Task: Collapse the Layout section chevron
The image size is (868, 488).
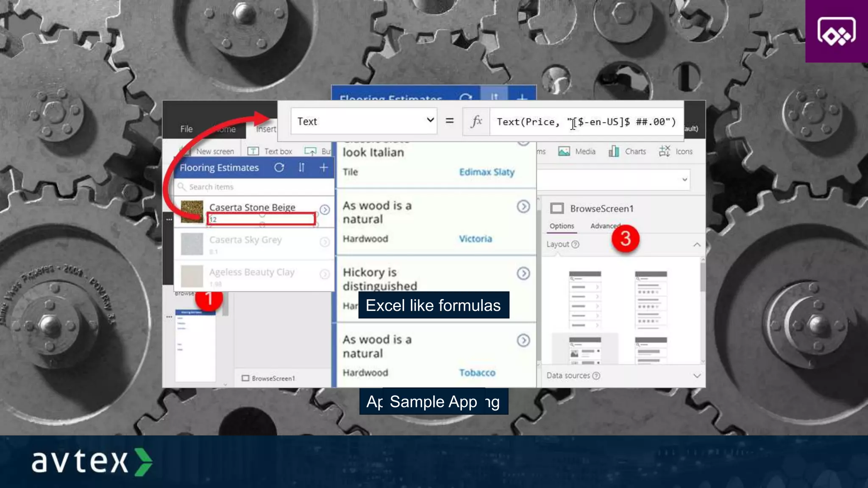Action: [x=697, y=244]
